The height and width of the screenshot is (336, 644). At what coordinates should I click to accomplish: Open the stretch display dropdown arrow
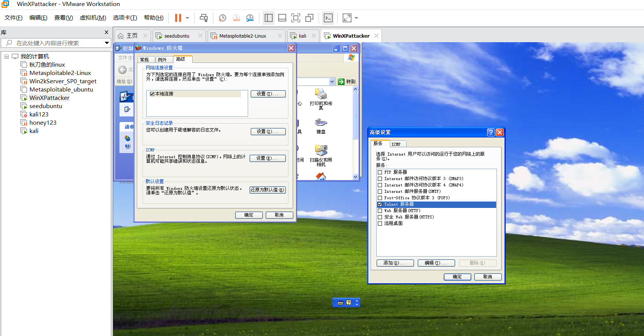[356, 18]
